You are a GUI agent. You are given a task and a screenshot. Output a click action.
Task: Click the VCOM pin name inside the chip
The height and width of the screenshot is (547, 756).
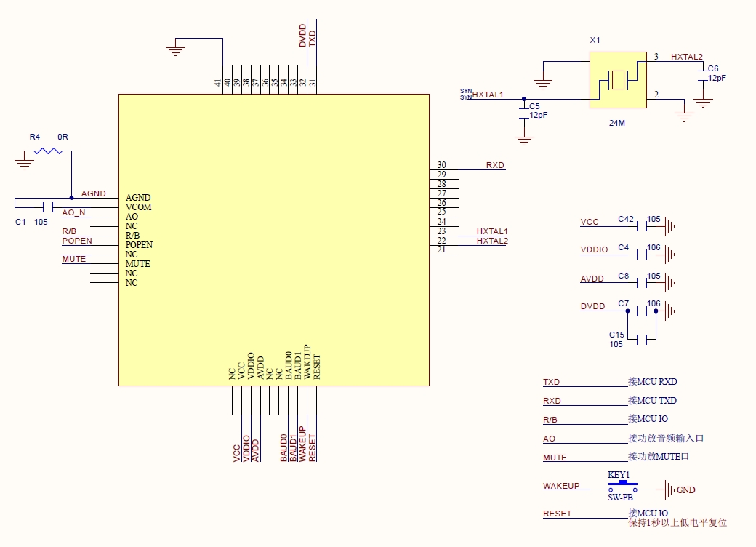tap(138, 207)
